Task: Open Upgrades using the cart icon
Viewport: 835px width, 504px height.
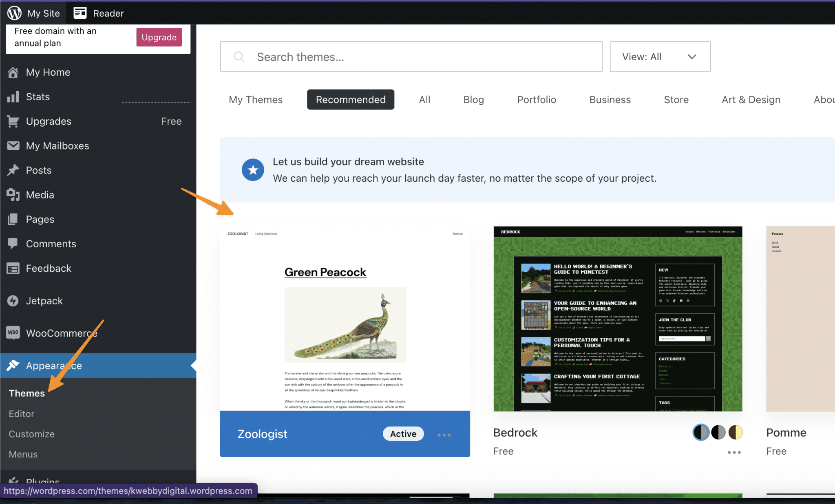Action: [13, 121]
